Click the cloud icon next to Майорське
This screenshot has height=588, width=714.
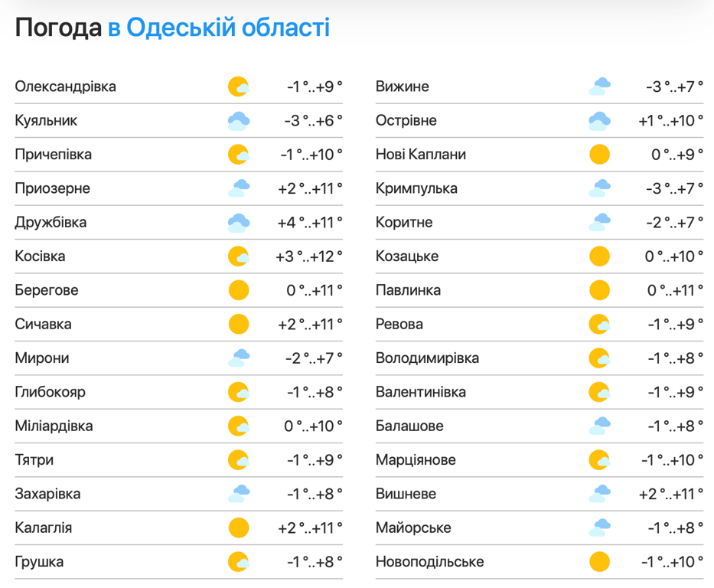[x=599, y=528]
